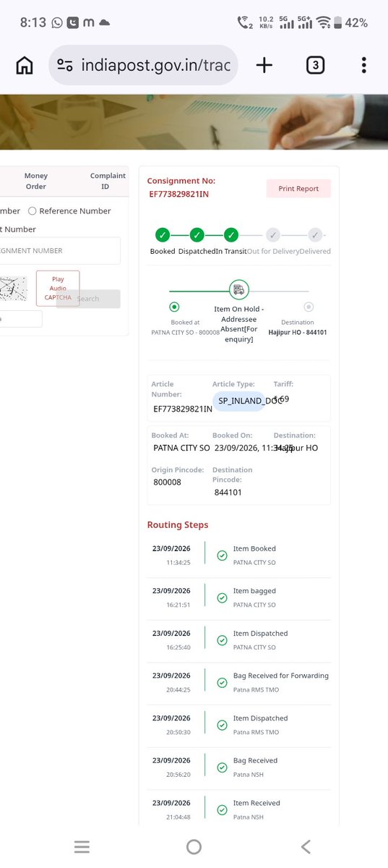Click origin pincode 800008 value
This screenshot has height=868, width=388.
coord(168,482)
